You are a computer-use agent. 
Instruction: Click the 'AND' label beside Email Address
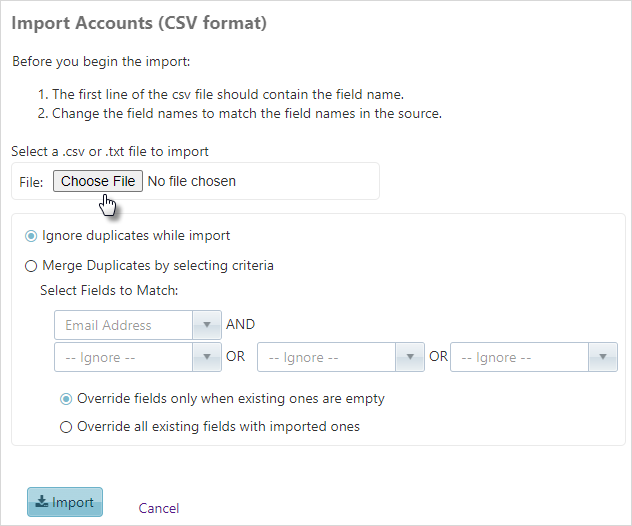241,324
